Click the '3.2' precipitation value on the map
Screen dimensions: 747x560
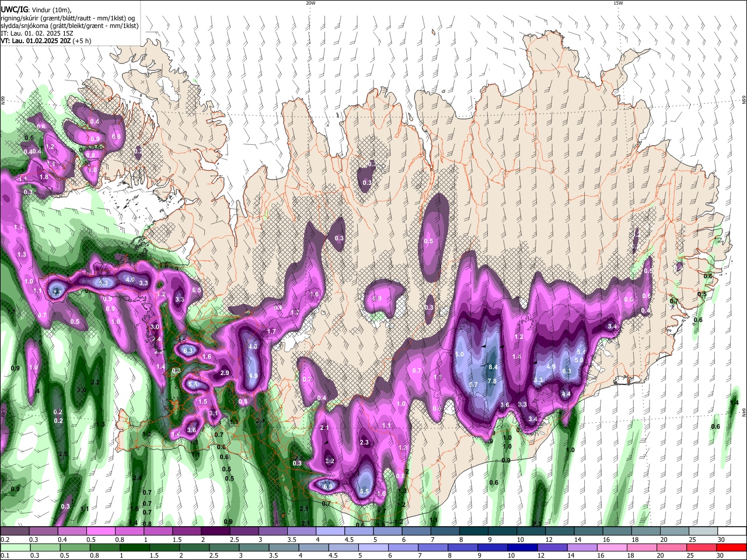(330, 461)
